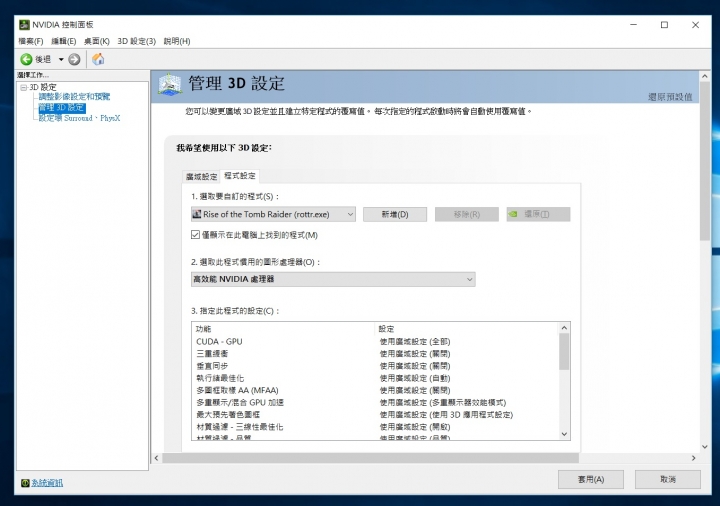The height and width of the screenshot is (506, 720).
Task: Open the Back history dropdown arrow
Action: (x=61, y=60)
